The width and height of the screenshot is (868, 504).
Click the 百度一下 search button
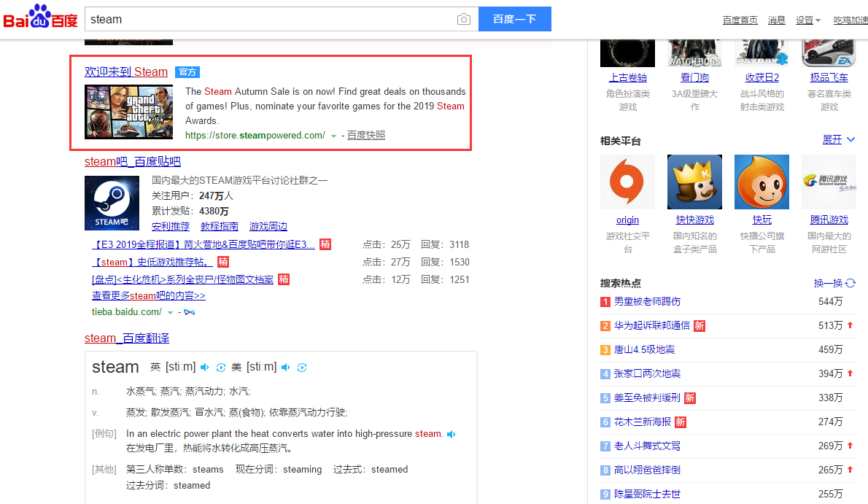515,19
